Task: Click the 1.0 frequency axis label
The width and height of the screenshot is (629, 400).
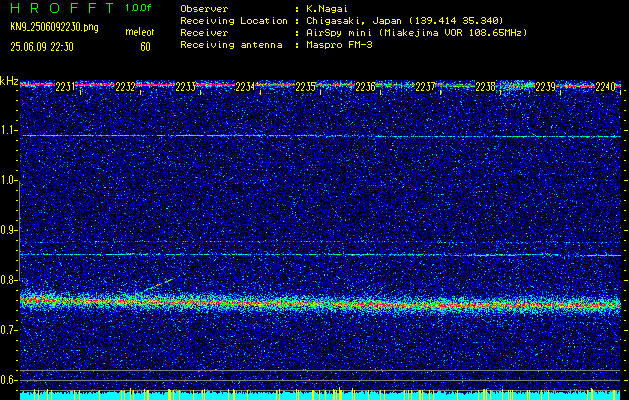Action: click(x=8, y=180)
